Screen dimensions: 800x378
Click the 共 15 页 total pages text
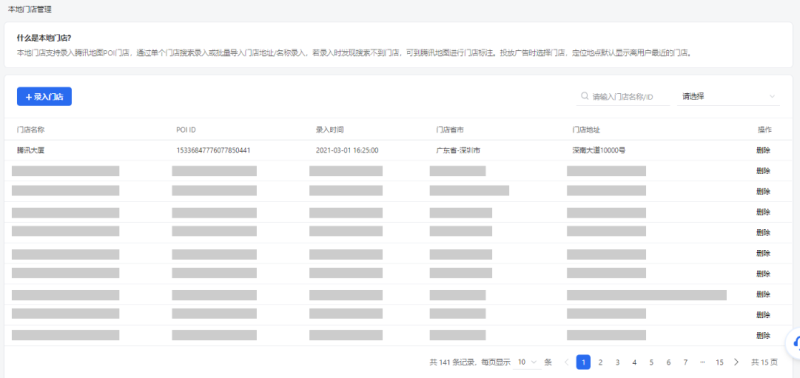point(764,362)
